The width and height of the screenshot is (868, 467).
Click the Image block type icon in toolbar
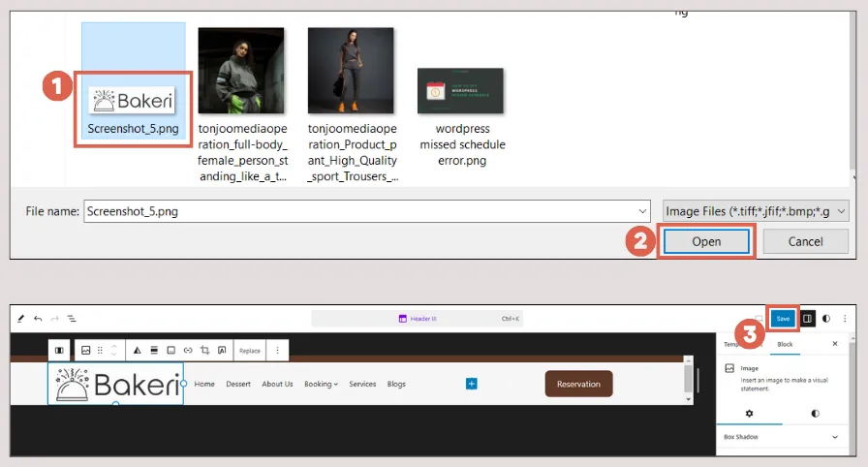click(86, 351)
